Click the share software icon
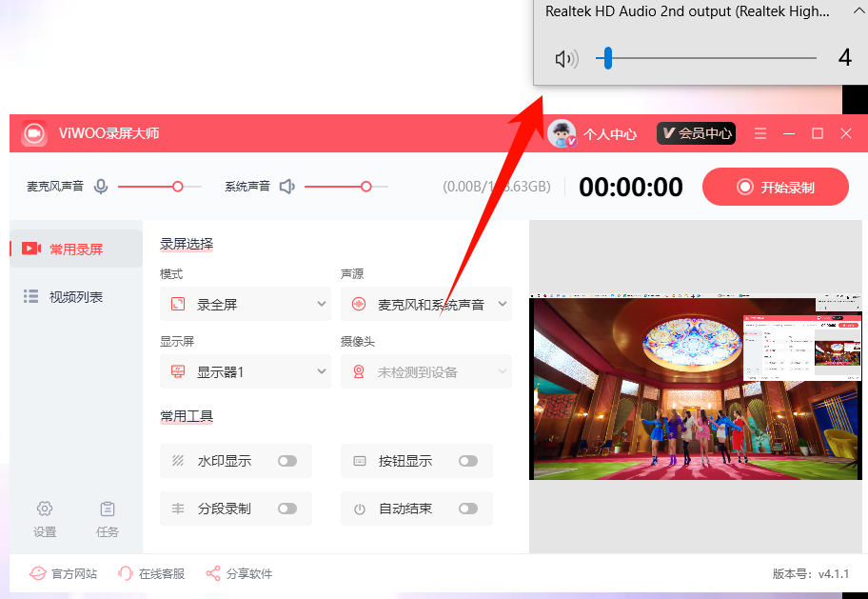Viewport: 868px width, 599px height. click(x=213, y=573)
